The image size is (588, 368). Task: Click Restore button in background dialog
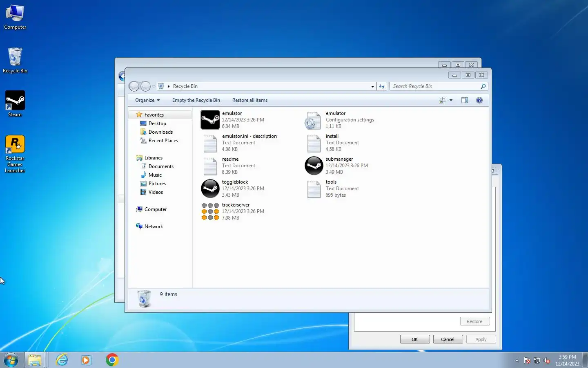tap(475, 321)
